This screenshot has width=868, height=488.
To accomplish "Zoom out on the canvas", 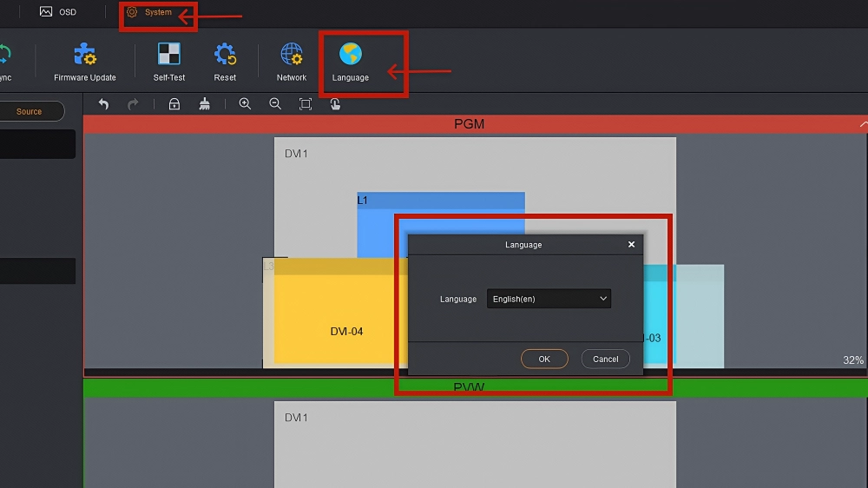I will click(x=275, y=103).
